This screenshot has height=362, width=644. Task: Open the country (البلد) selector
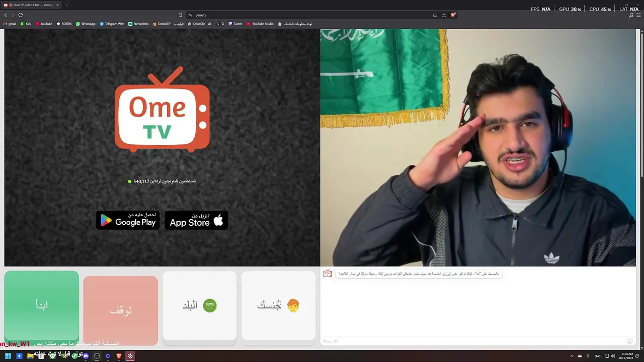pos(200,306)
